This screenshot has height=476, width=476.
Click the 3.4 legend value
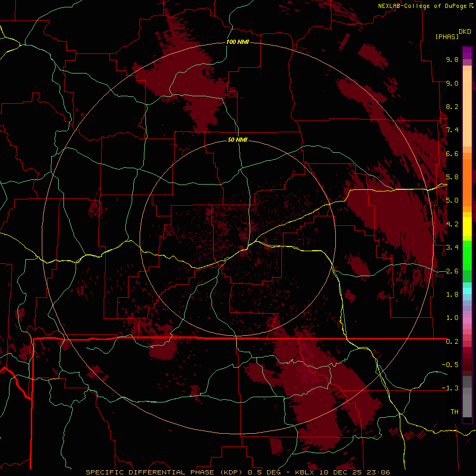click(452, 248)
